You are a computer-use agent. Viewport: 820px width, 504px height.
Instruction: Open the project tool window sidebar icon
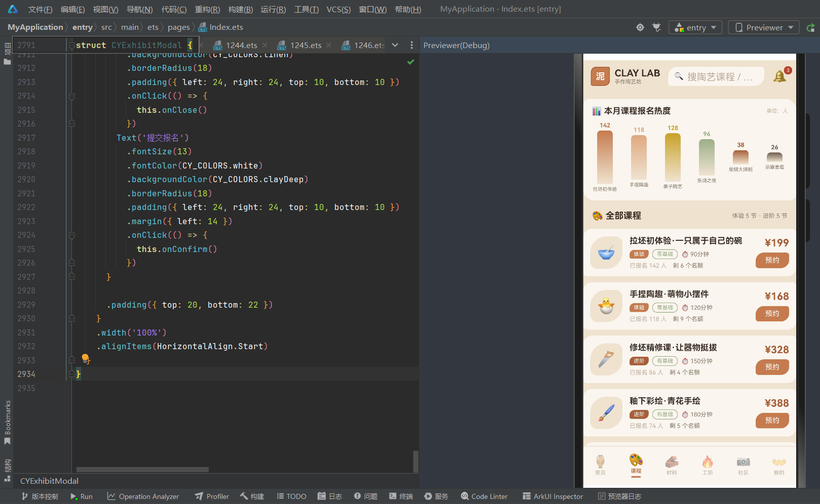[x=7, y=54]
